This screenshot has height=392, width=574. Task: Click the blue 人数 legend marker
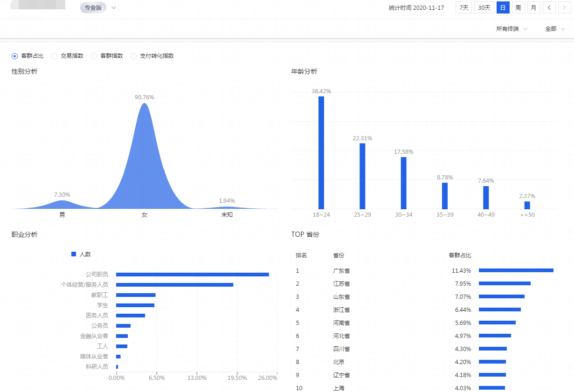(x=74, y=254)
